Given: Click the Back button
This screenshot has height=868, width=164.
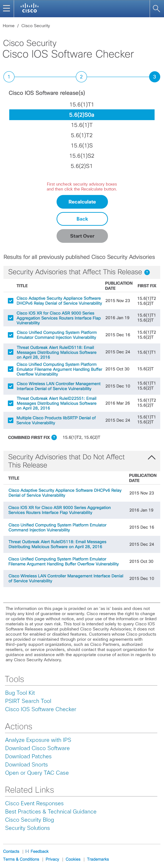Looking at the screenshot, I should pyautogui.click(x=82, y=219).
